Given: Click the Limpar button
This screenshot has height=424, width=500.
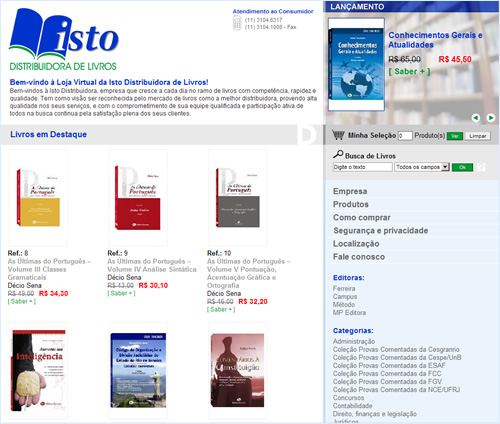Looking at the screenshot, I should click(478, 136).
